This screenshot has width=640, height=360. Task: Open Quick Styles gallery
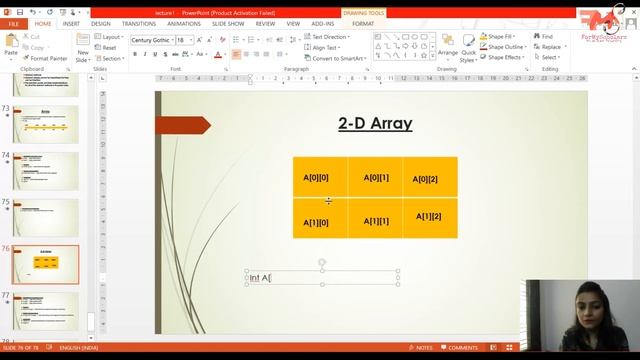point(468,48)
